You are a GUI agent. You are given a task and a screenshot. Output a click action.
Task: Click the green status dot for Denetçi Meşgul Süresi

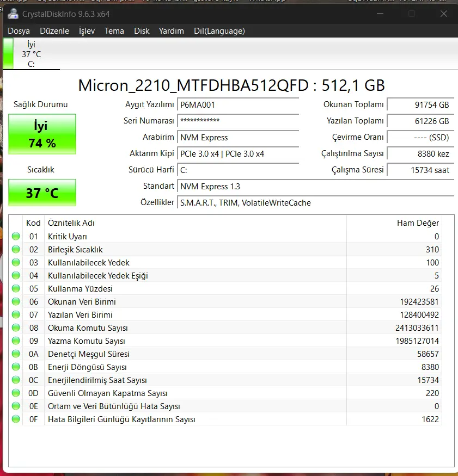[x=16, y=354]
